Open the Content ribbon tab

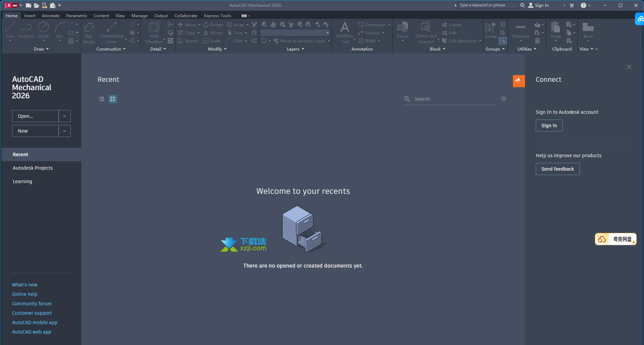tap(101, 15)
